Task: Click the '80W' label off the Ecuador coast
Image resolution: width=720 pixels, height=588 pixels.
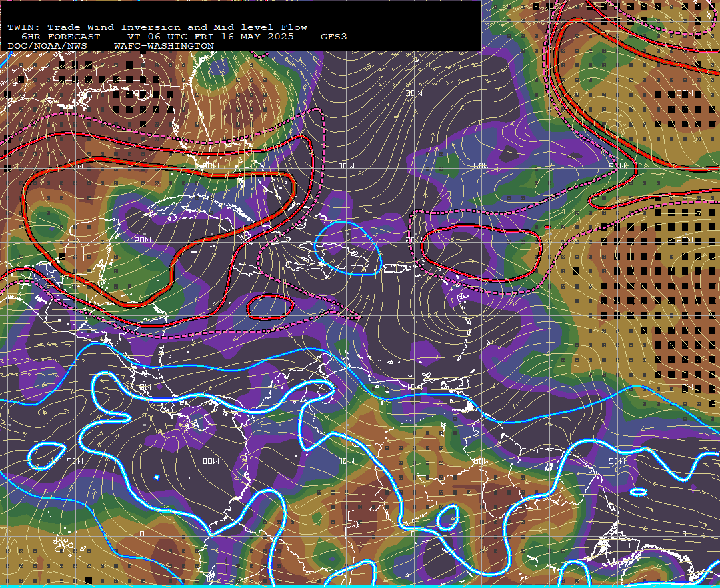Action: point(210,461)
